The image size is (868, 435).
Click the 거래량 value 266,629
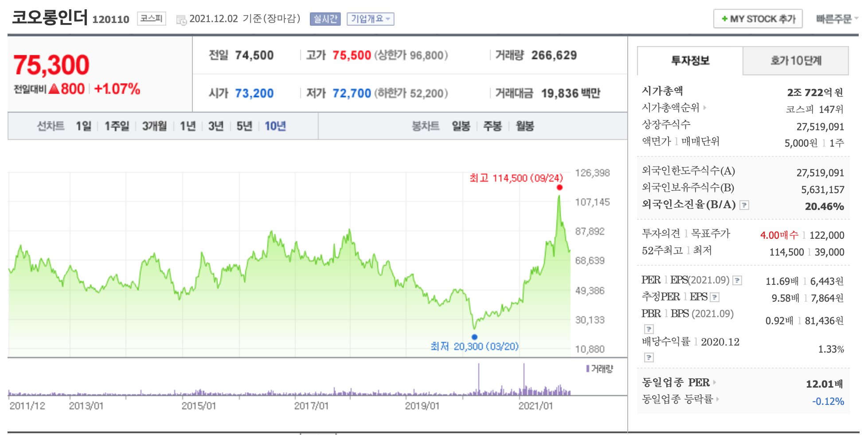click(554, 55)
